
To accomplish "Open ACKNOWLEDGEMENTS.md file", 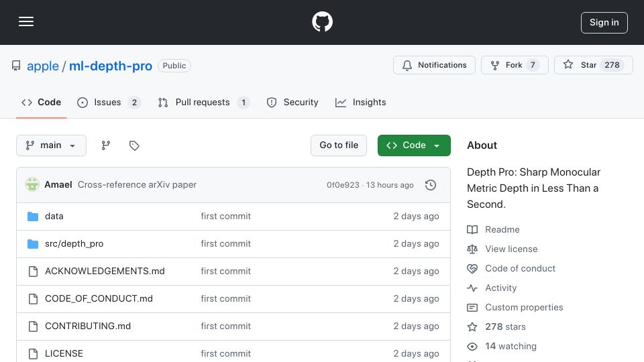I will [105, 271].
